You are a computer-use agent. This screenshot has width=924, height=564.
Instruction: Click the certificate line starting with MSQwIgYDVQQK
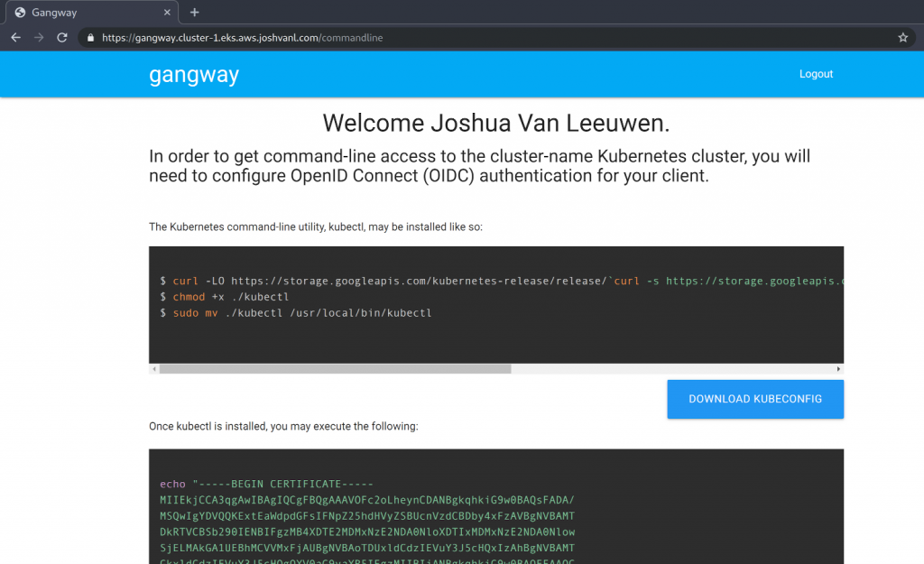point(366,515)
